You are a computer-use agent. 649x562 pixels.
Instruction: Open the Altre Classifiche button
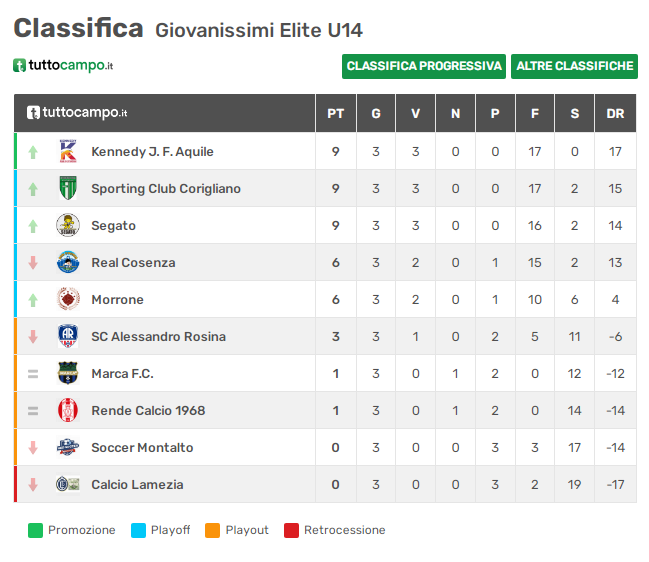point(575,66)
